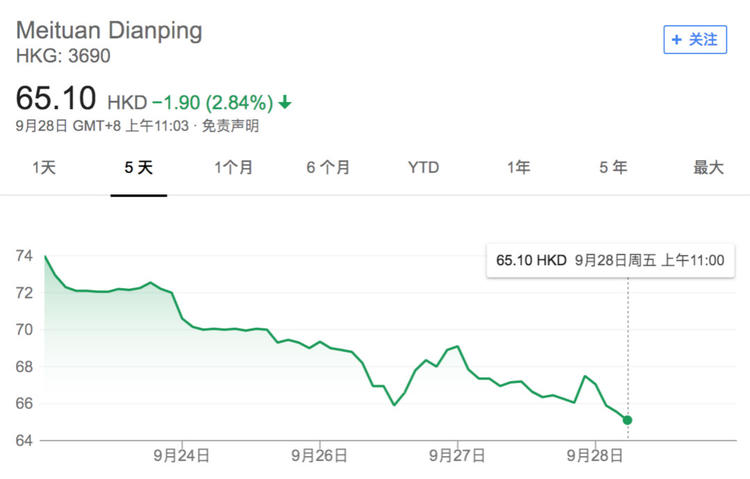Switch to the 6 个月 tab

pyautogui.click(x=328, y=167)
